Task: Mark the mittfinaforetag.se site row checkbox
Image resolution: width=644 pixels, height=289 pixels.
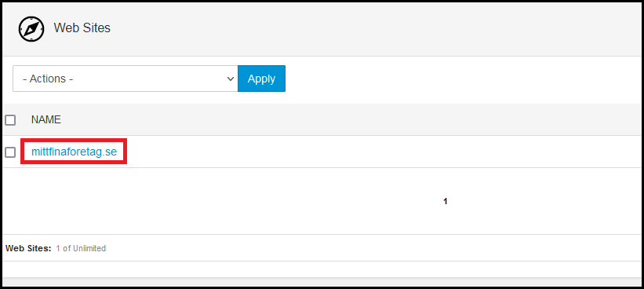Action: [x=10, y=152]
